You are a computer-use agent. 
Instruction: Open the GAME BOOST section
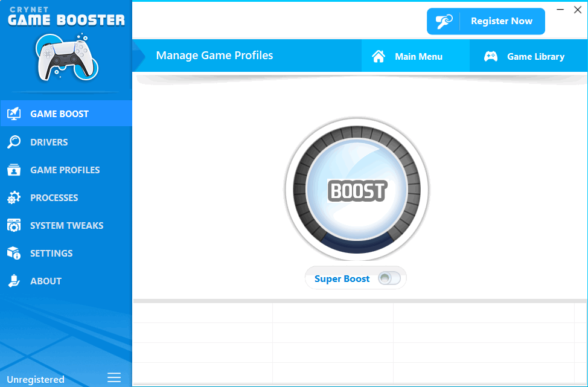pyautogui.click(x=66, y=114)
